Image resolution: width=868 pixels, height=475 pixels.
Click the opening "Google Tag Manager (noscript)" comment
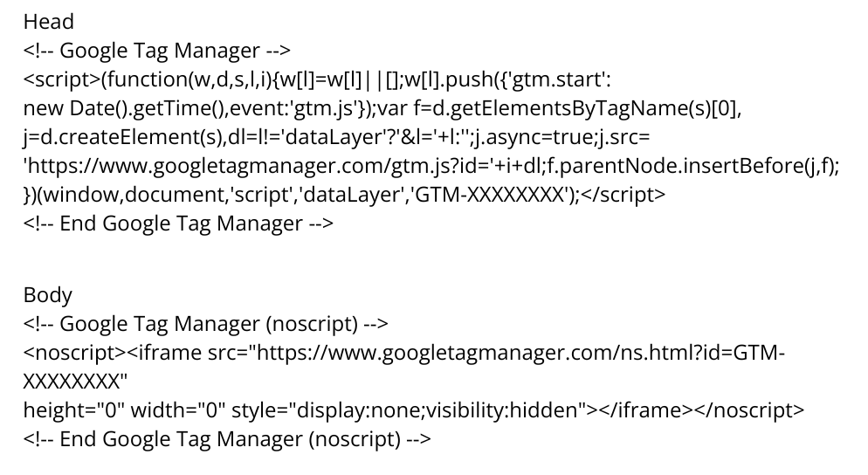coord(206,324)
